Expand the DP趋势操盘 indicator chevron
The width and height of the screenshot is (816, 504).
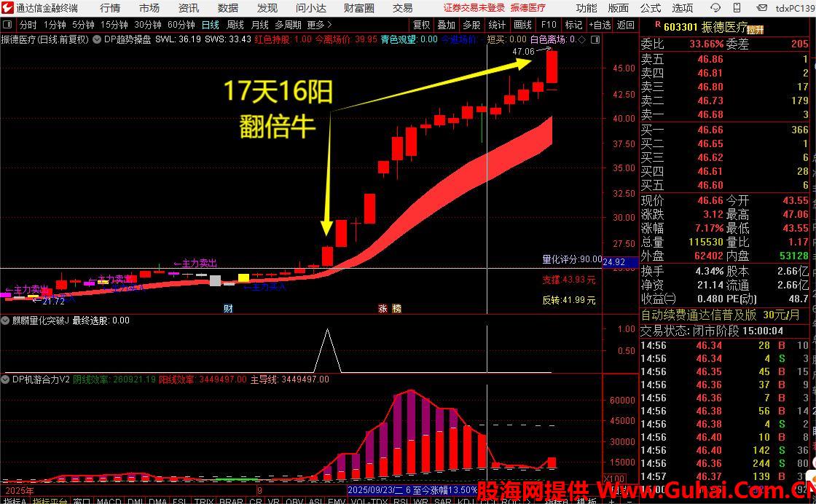tap(97, 39)
